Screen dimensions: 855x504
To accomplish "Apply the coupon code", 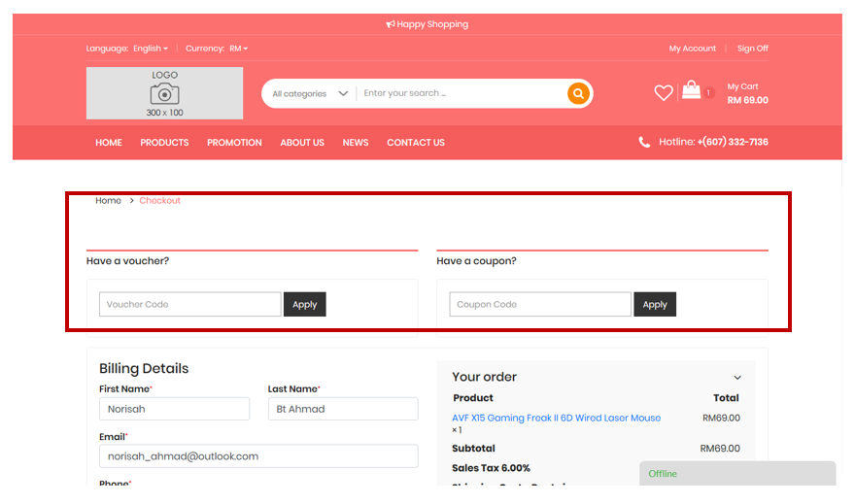I will [655, 305].
